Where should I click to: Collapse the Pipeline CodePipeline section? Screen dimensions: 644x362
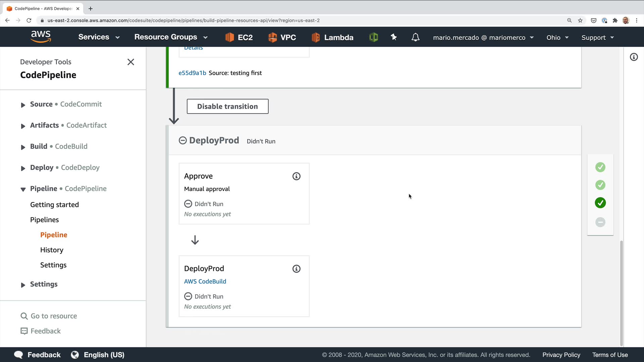(23, 189)
